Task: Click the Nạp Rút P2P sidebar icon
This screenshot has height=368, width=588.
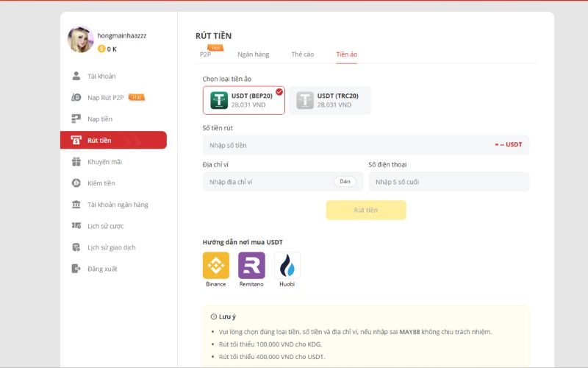Action: click(76, 97)
